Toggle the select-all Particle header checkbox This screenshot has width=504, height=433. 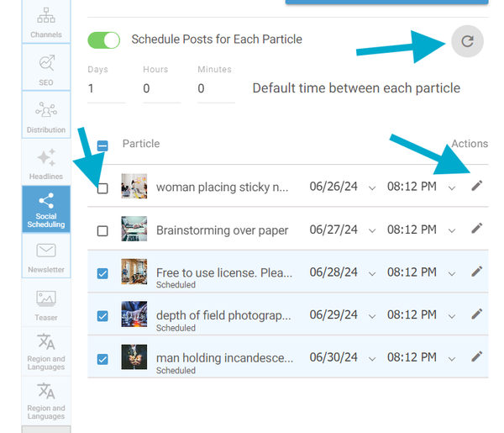pyautogui.click(x=102, y=145)
